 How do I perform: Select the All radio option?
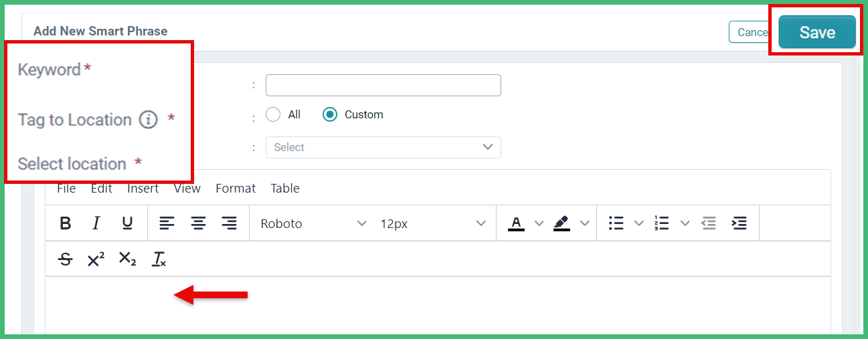tap(273, 114)
